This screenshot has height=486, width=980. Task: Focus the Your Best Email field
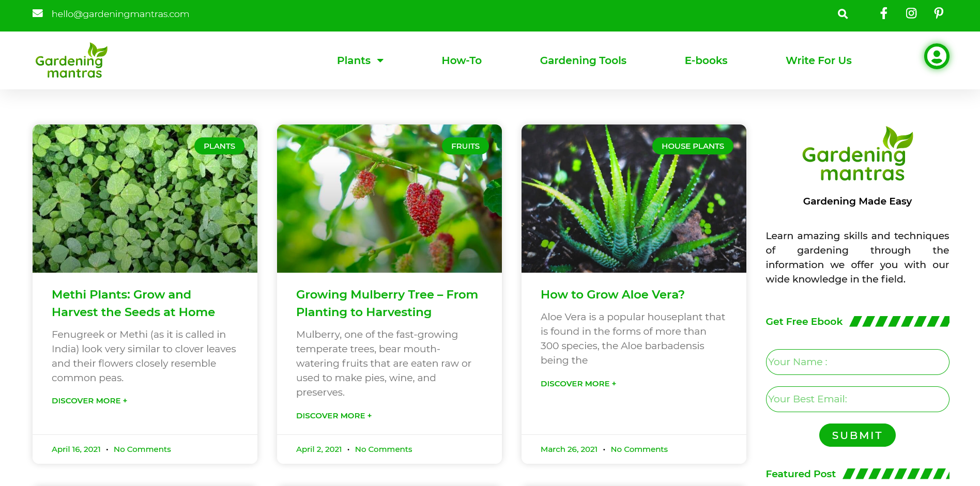pyautogui.click(x=857, y=399)
